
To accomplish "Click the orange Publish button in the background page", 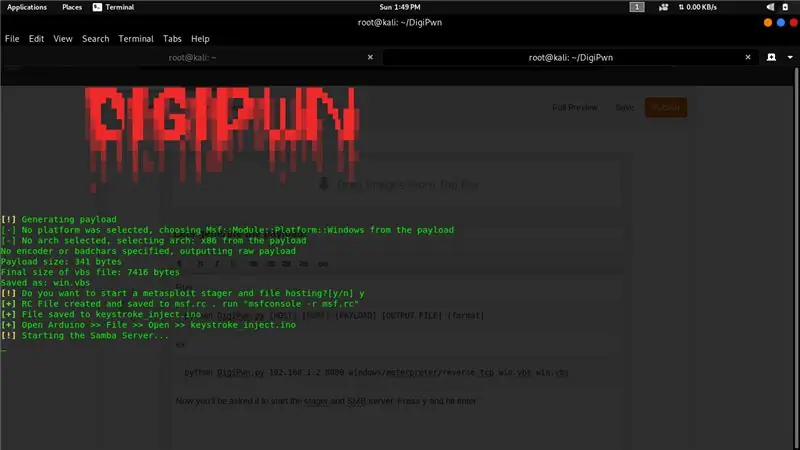I will click(666, 108).
